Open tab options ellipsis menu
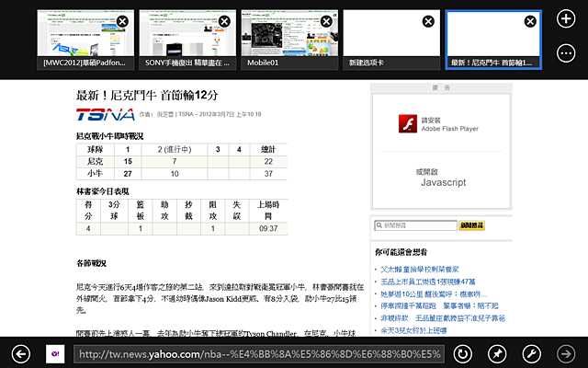 (566, 53)
